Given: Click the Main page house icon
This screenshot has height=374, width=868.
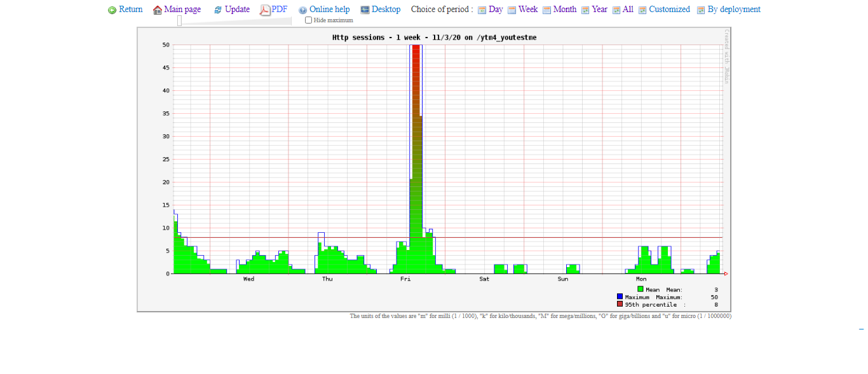Looking at the screenshot, I should point(158,10).
